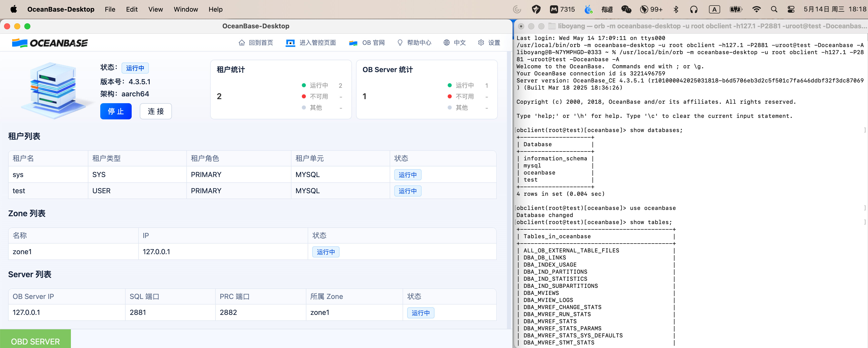Click DBA_MVIEWS in terminal window
Viewport: 868px width, 348px height.
[541, 293]
